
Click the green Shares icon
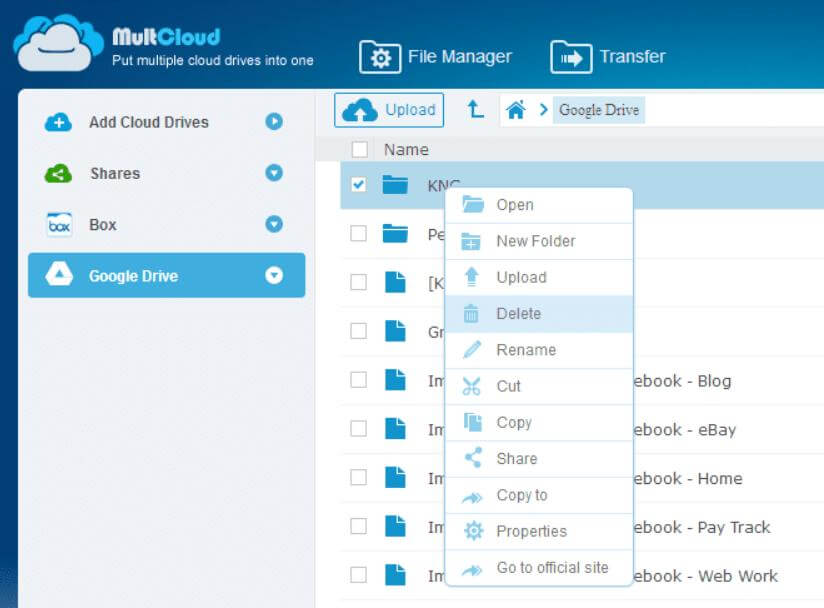[58, 173]
